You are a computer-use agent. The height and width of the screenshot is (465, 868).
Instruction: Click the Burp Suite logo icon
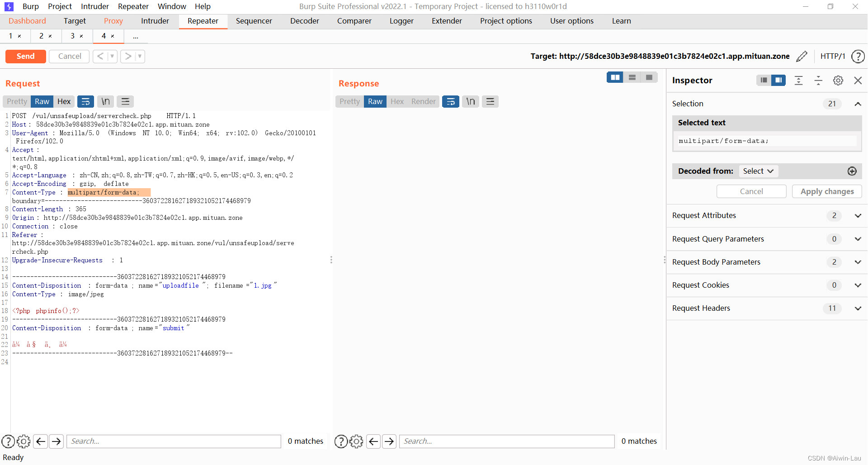pos(9,6)
